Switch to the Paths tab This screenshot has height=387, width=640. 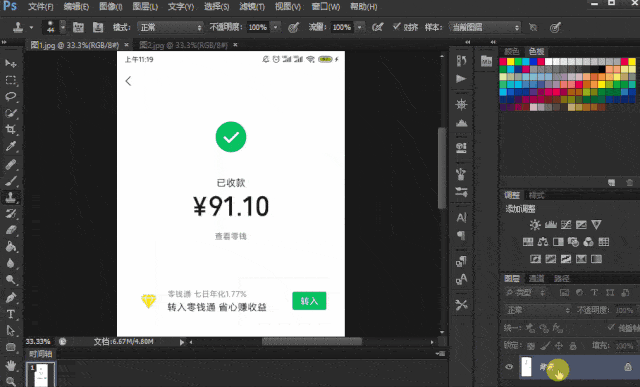pos(562,278)
